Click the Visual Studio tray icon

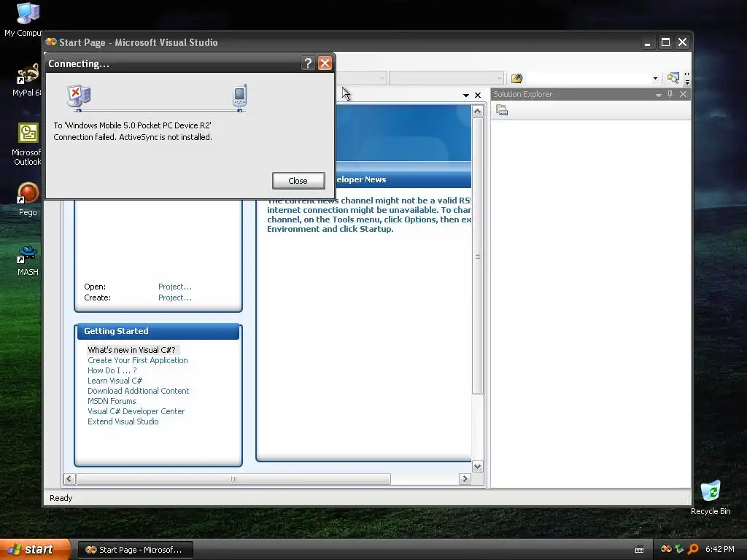pos(666,549)
